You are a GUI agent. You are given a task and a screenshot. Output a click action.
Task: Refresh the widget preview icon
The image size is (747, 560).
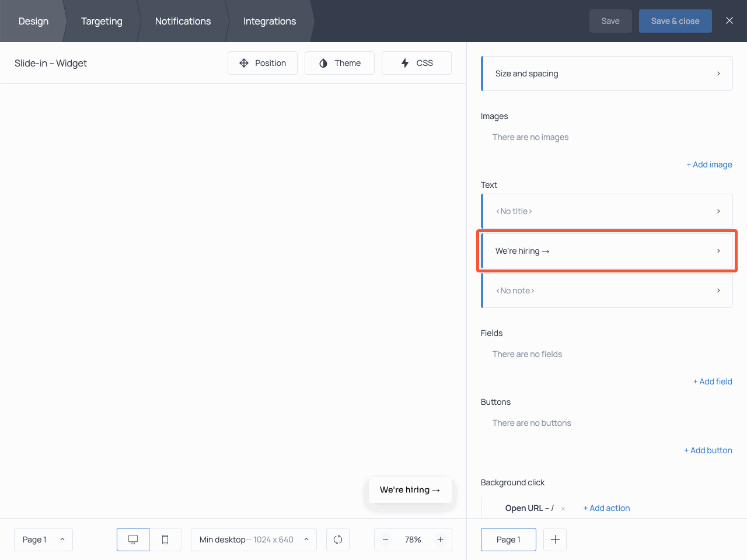337,540
